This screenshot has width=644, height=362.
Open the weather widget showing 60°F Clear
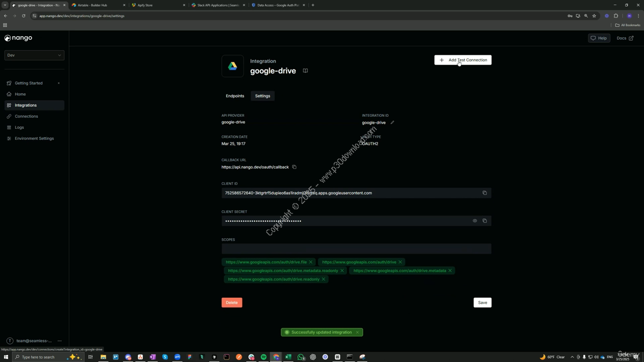pyautogui.click(x=552, y=357)
